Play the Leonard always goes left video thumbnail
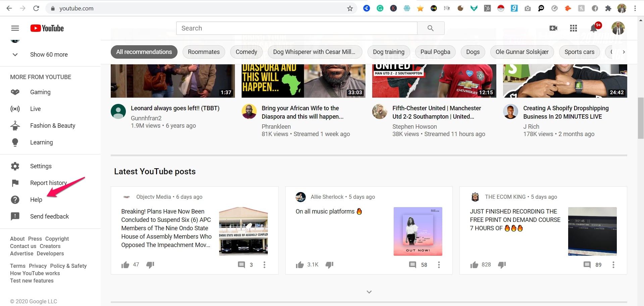 pos(173,81)
